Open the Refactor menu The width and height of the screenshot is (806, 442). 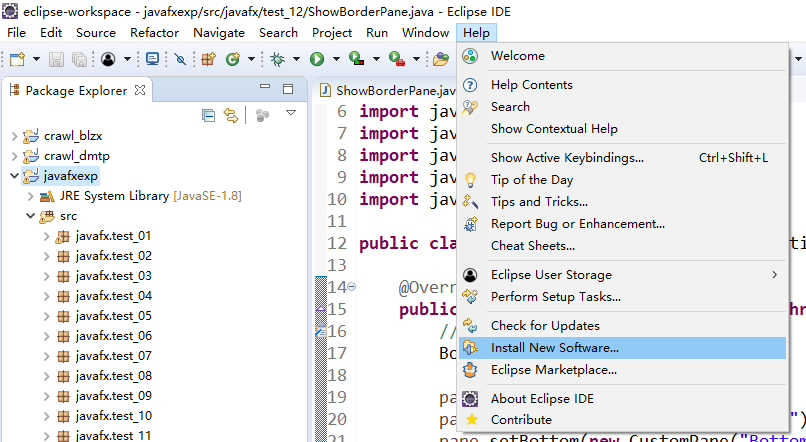click(x=154, y=33)
